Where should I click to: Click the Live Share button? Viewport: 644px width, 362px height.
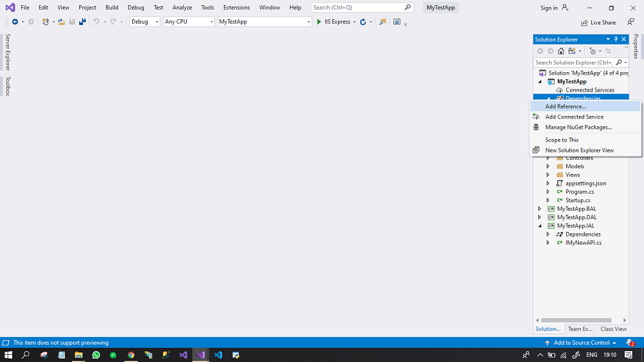tap(598, 23)
